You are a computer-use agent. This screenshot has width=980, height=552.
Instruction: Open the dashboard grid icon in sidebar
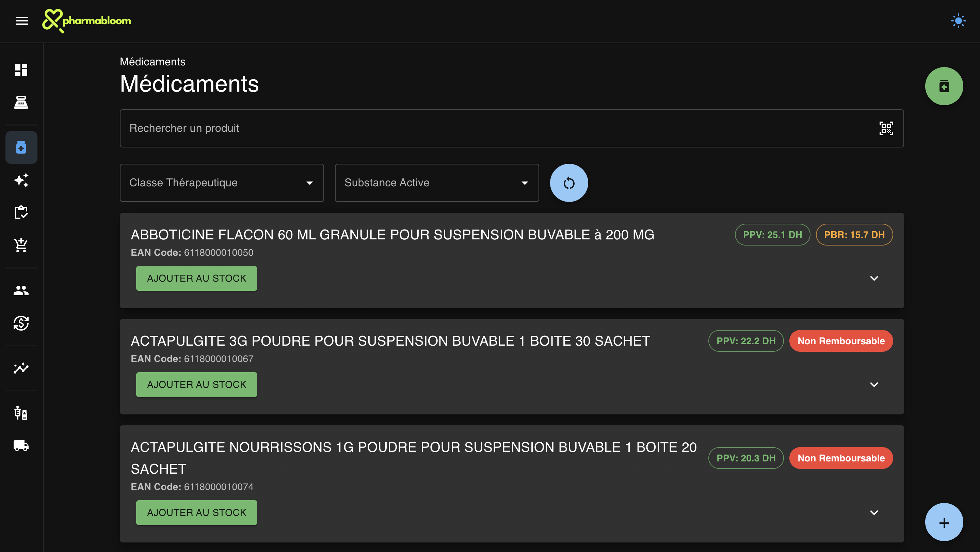pyautogui.click(x=21, y=70)
